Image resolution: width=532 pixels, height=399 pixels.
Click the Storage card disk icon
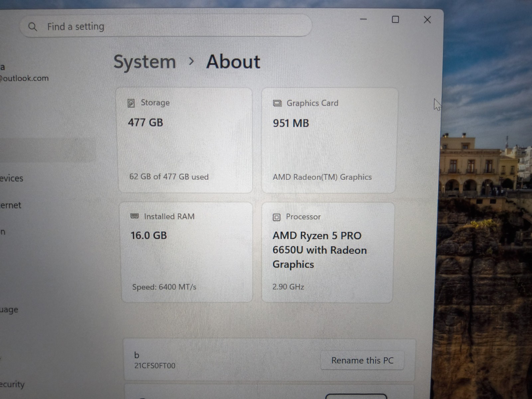(131, 103)
